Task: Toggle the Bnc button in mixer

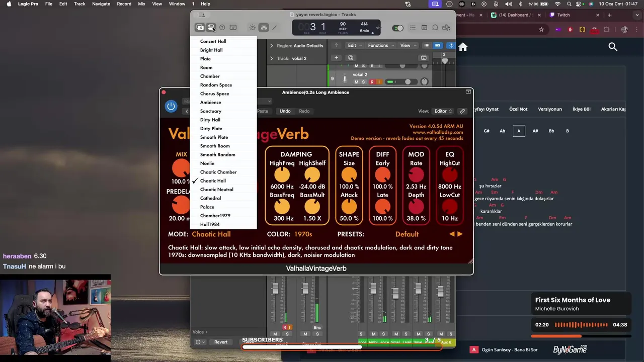Action: point(317,327)
